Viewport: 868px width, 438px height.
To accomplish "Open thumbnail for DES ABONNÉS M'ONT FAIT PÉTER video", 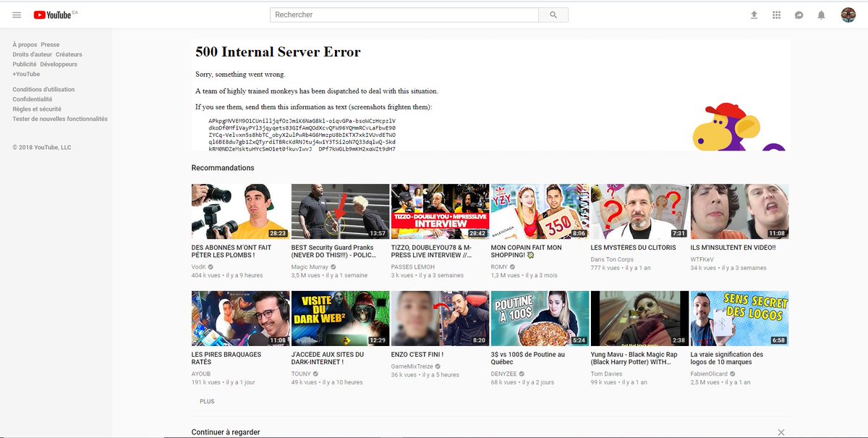I will click(241, 211).
